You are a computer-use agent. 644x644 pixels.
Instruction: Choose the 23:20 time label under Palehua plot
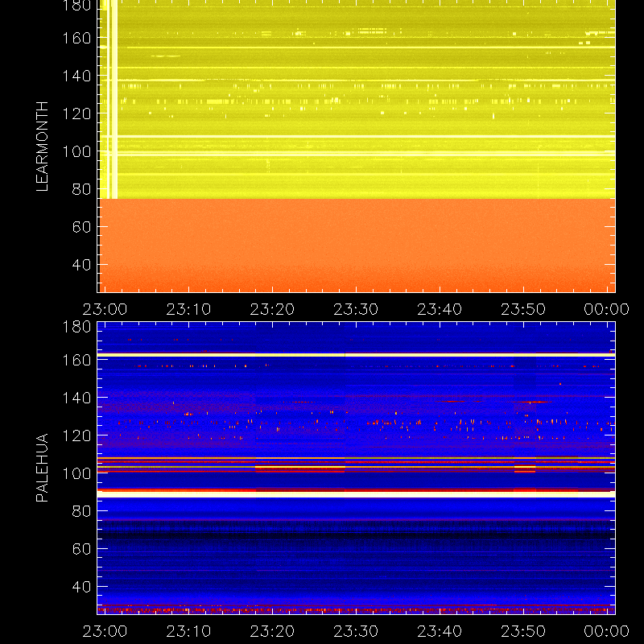point(272,631)
